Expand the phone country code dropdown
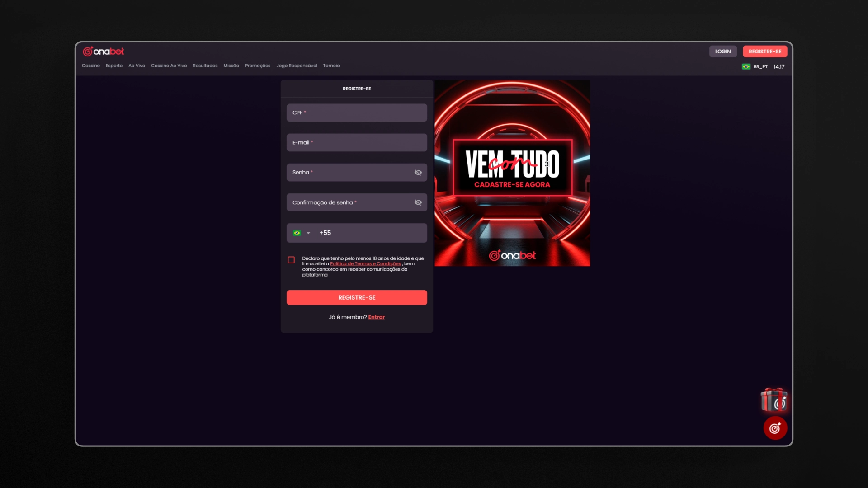This screenshot has height=488, width=868. click(x=308, y=233)
